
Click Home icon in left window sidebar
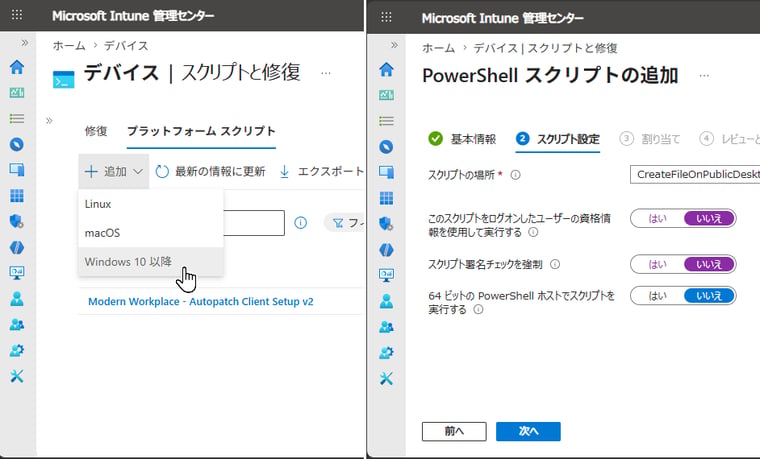click(x=17, y=67)
